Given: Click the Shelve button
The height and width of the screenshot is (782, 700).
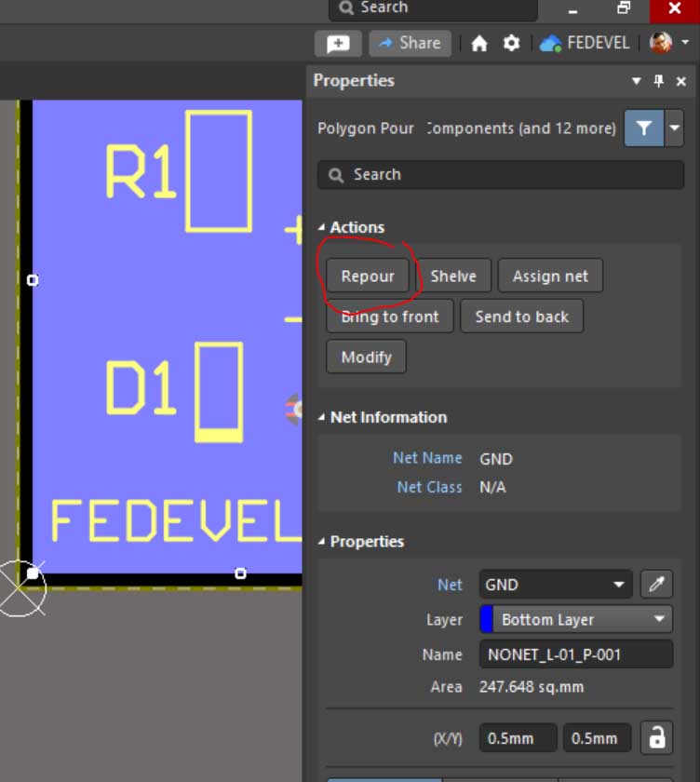Looking at the screenshot, I should (x=453, y=276).
